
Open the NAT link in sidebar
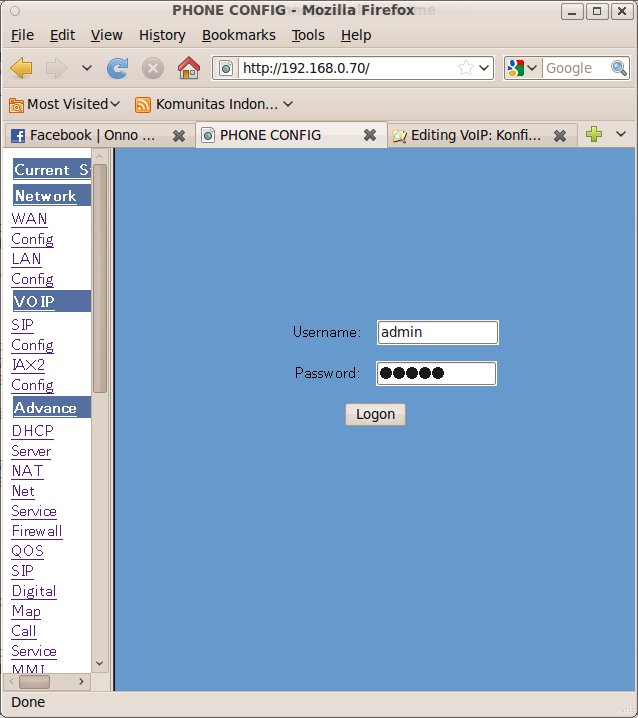tap(27, 471)
